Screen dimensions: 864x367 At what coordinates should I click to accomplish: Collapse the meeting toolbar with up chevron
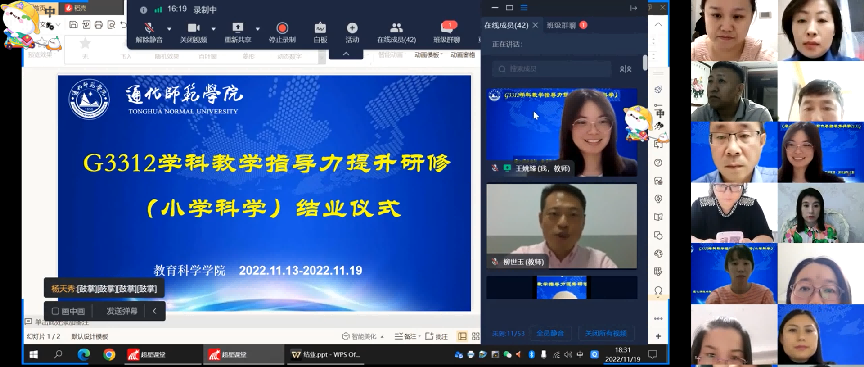point(346,53)
